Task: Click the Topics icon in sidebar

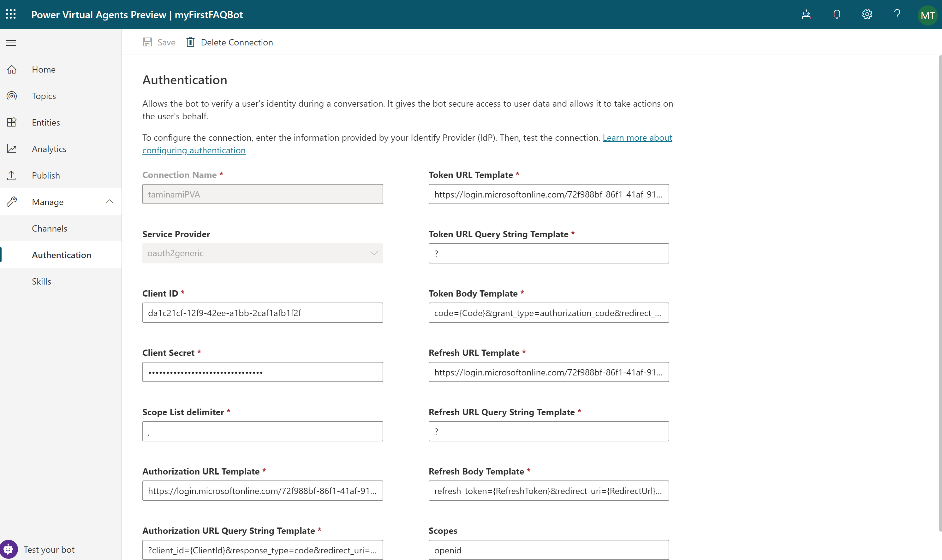Action: point(12,96)
